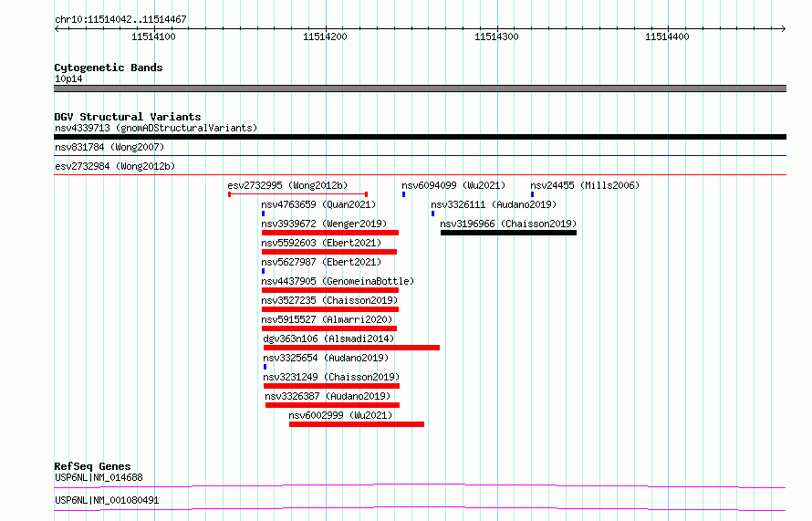Click the right arrow on the ruler
812x521 pixels.
point(783,29)
